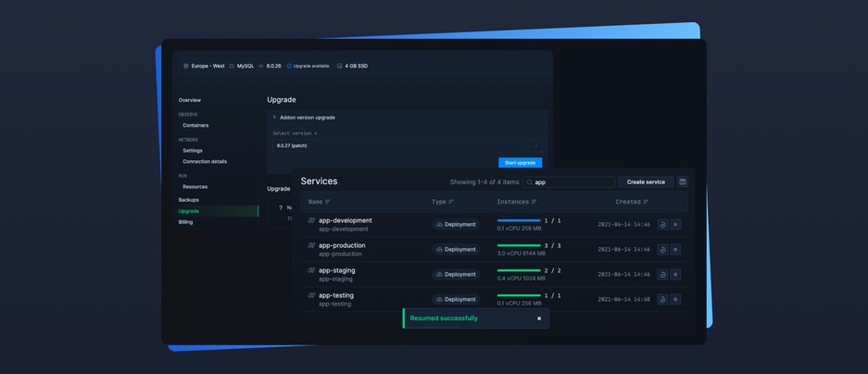Click the Deployment badge for app-production
868x374 pixels.
456,250
